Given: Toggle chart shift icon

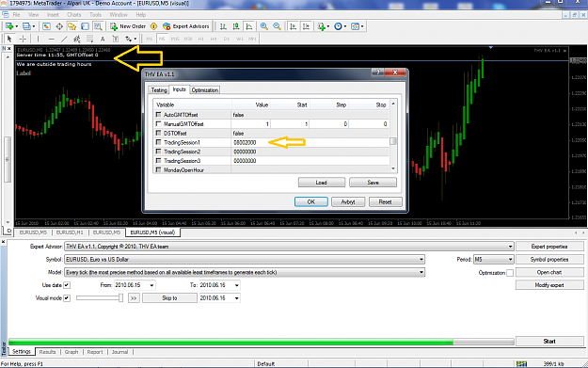Looking at the screenshot, I should pyautogui.click(x=306, y=26).
